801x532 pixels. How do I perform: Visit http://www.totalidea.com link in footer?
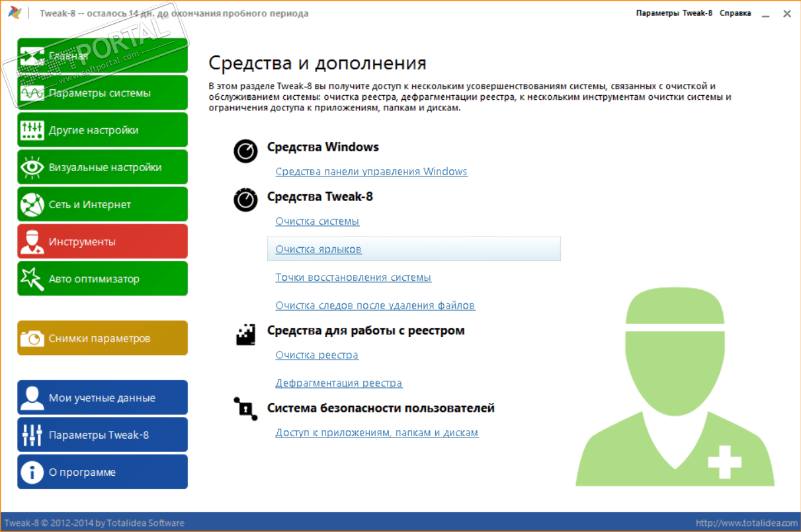coord(745,523)
